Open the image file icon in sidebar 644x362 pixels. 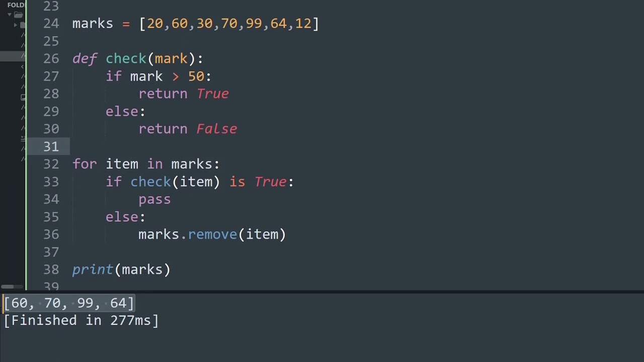23,98
